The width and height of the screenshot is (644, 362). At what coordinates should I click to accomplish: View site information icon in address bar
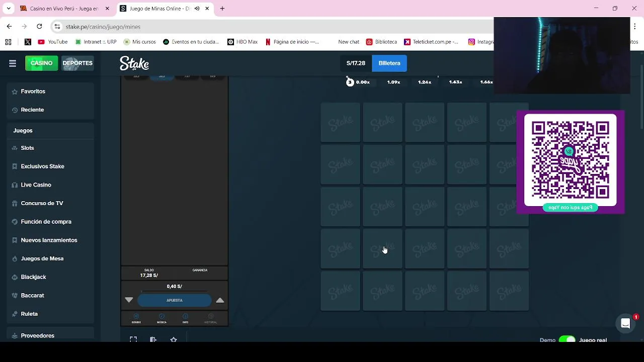point(57,27)
